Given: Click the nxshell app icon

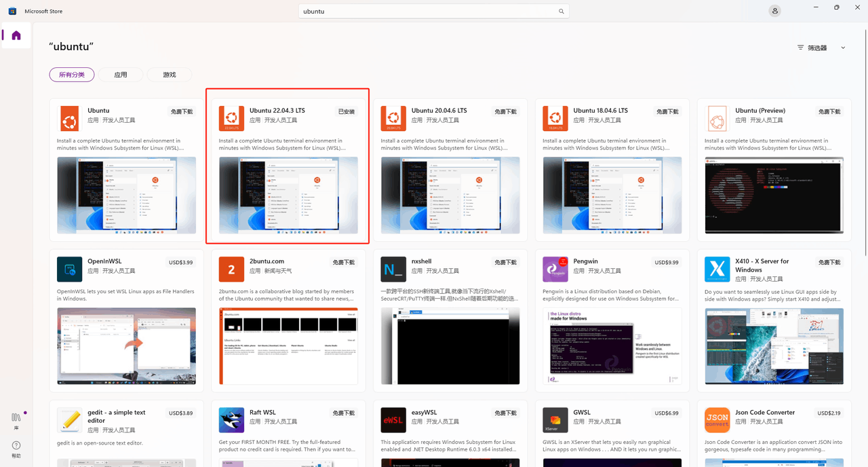Looking at the screenshot, I should [x=393, y=269].
